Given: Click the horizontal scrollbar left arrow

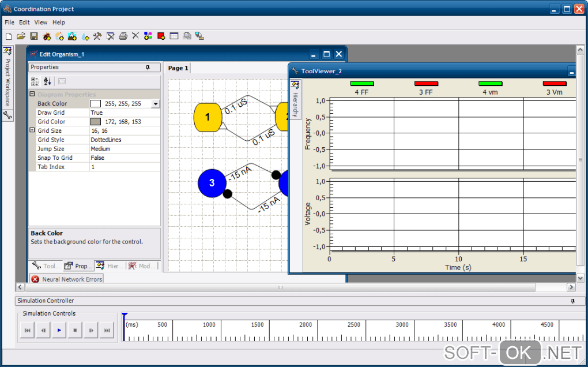Looking at the screenshot, I should click(x=20, y=287).
